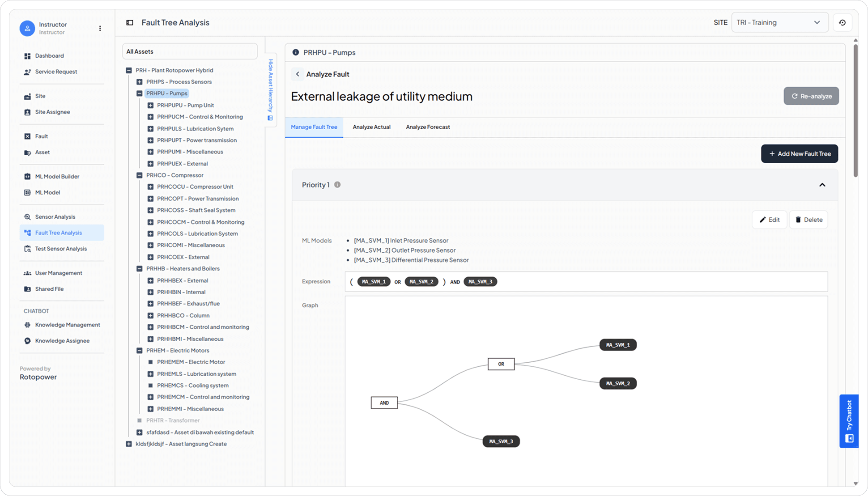Viewport: 868px width, 496px height.
Task: Hide the Asset Hierarchy panel
Action: point(270,89)
